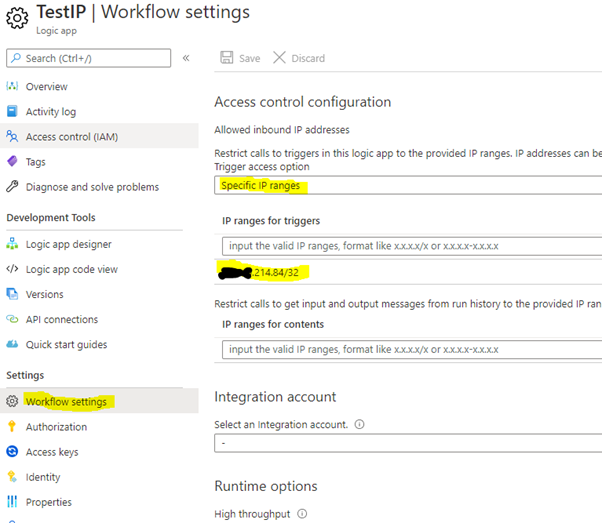The image size is (602, 523).
Task: Click the Activity log icon
Action: (x=12, y=111)
